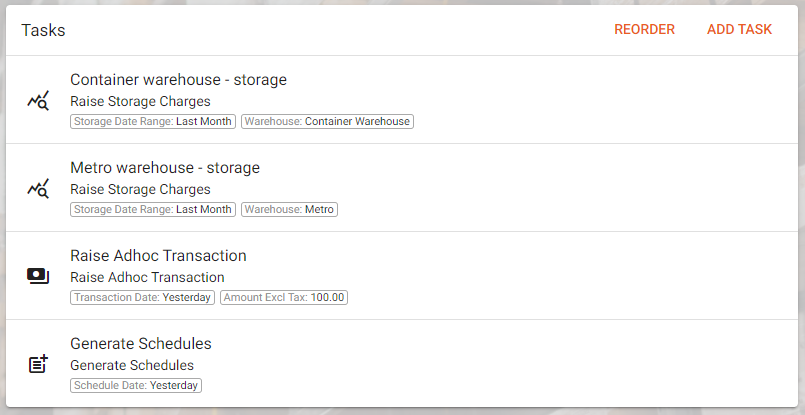The height and width of the screenshot is (415, 805).
Task: Click the Tasks panel heading
Action: click(43, 30)
